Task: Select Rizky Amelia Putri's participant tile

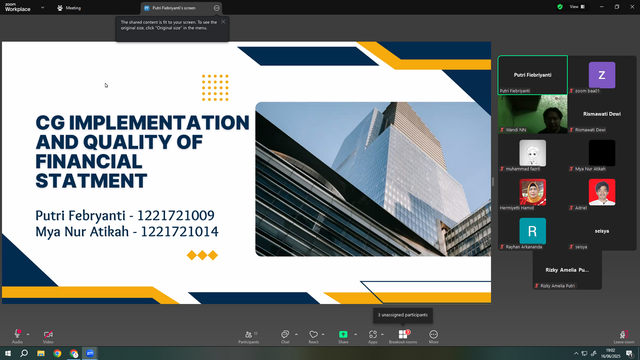Action: coord(567,270)
